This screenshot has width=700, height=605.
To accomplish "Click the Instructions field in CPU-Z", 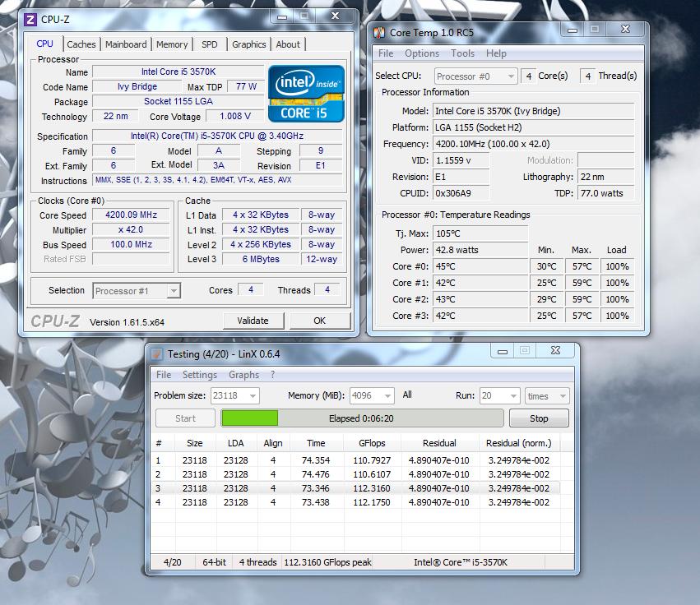I will click(x=217, y=180).
